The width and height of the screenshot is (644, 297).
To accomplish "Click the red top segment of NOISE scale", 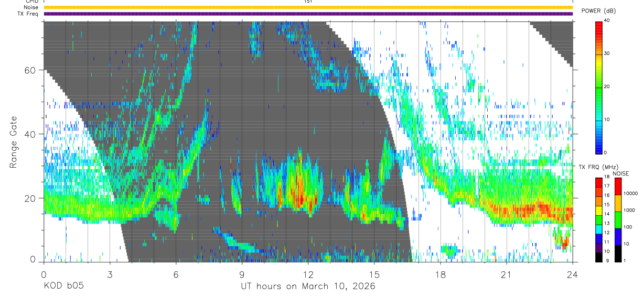I will [618, 186].
